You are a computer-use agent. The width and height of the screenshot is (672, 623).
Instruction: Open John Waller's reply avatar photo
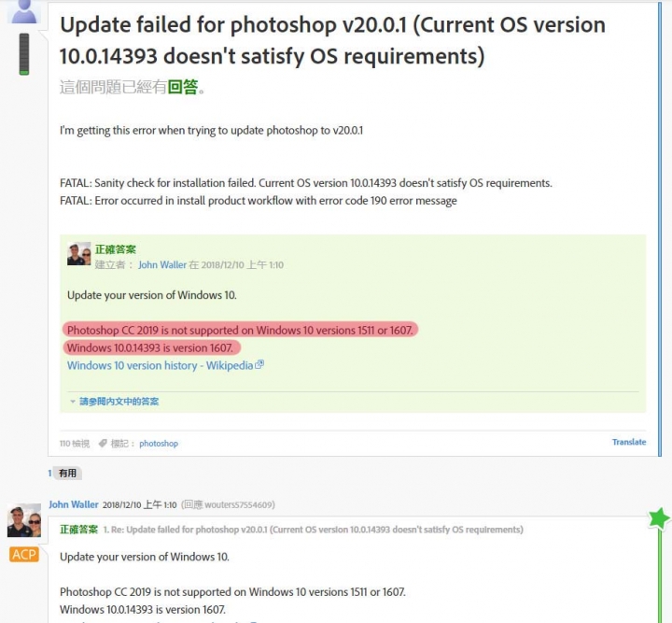(x=24, y=520)
